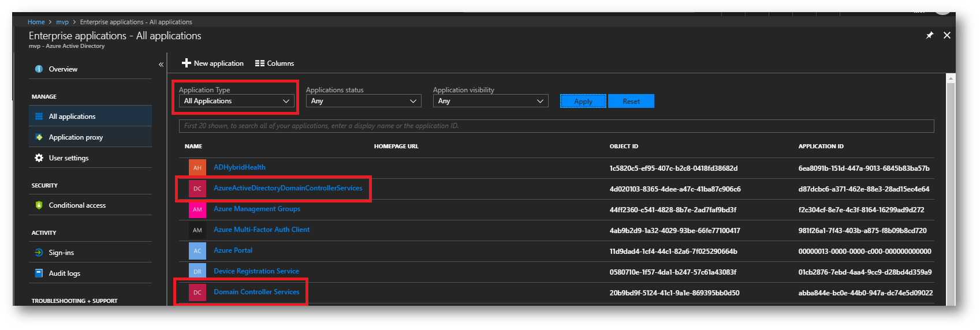The image size is (980, 330).
Task: Click the Columns layout icon
Action: (x=260, y=63)
